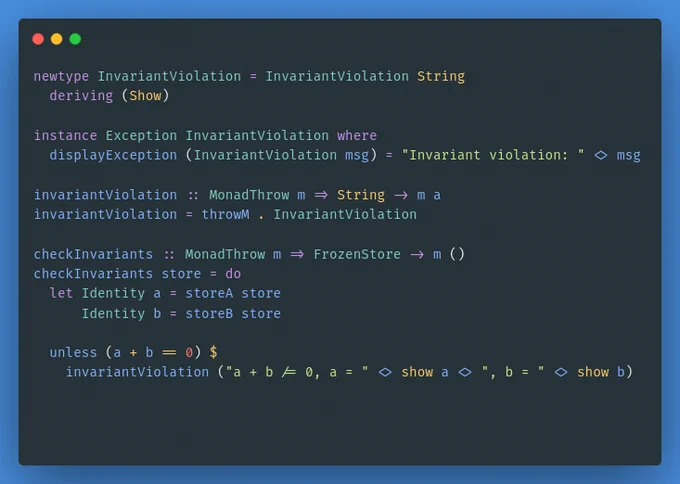Click the 'storeA' accessor
680x484 pixels.
pos(209,293)
